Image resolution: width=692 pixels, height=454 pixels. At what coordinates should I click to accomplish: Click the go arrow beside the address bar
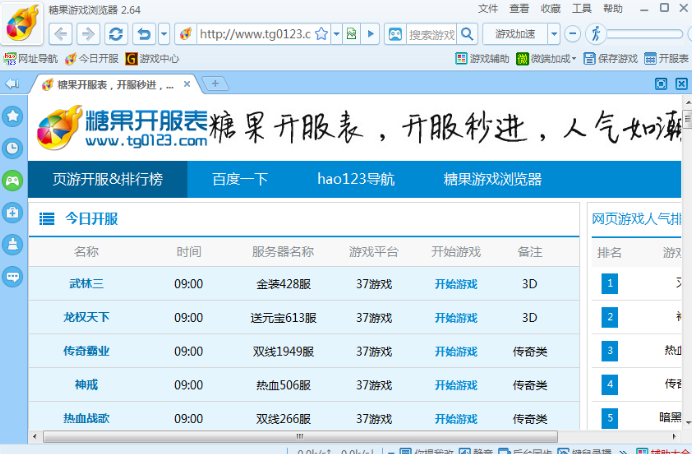[x=370, y=34]
